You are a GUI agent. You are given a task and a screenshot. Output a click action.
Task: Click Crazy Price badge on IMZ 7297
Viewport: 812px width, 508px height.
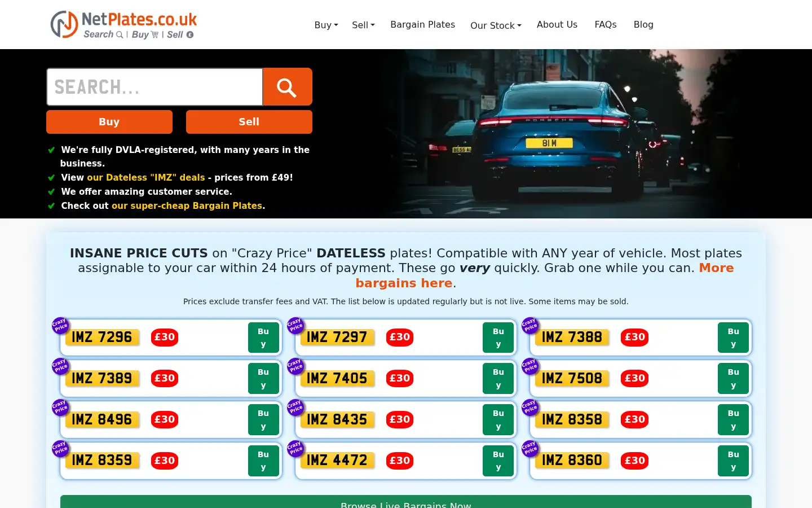click(295, 326)
